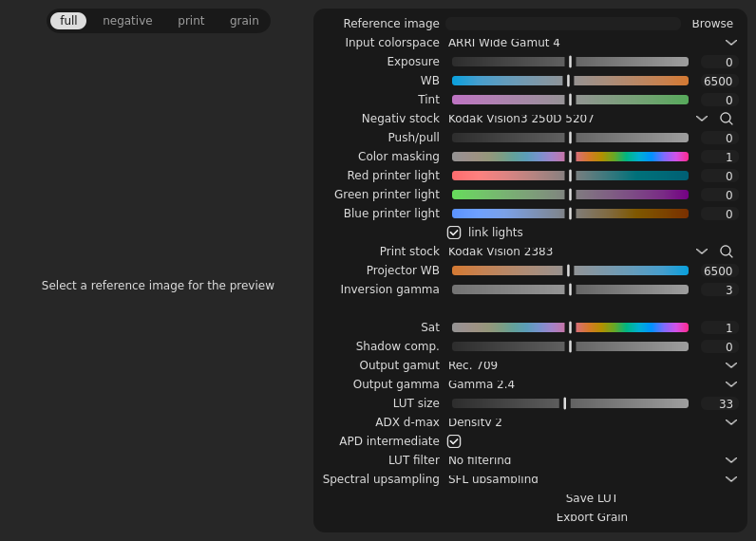Click the Color masking slider

click(x=570, y=157)
